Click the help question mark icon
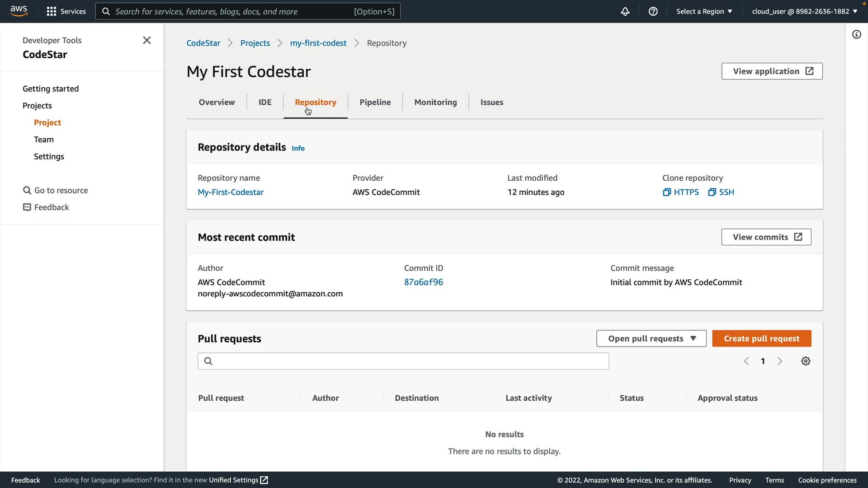868x488 pixels. (x=653, y=11)
